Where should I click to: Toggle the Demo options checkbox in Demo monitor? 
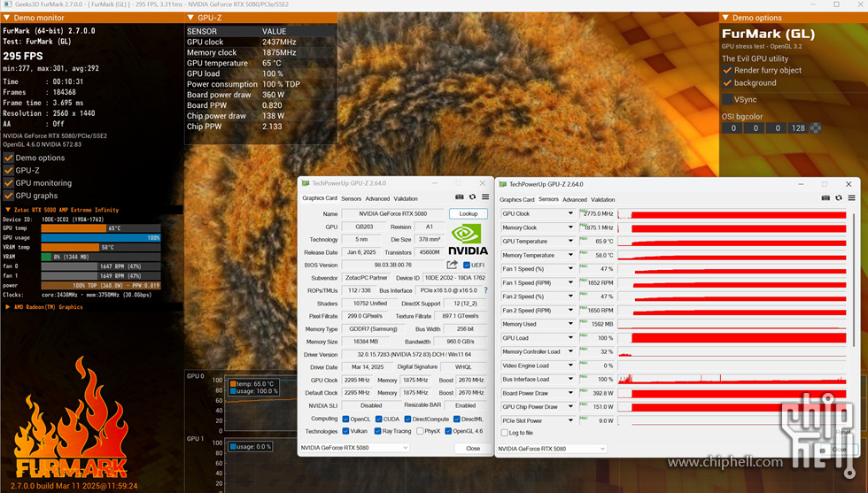tap(8, 158)
